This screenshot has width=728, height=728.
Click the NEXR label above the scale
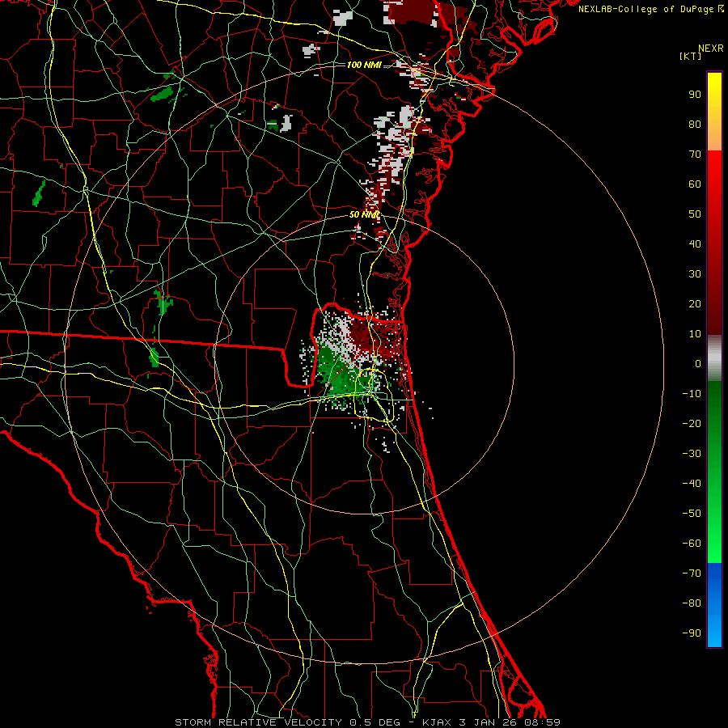[710, 49]
